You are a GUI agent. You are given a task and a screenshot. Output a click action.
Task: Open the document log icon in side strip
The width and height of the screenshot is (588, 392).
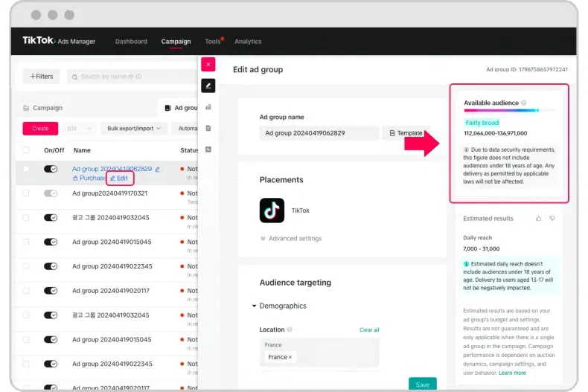click(208, 128)
